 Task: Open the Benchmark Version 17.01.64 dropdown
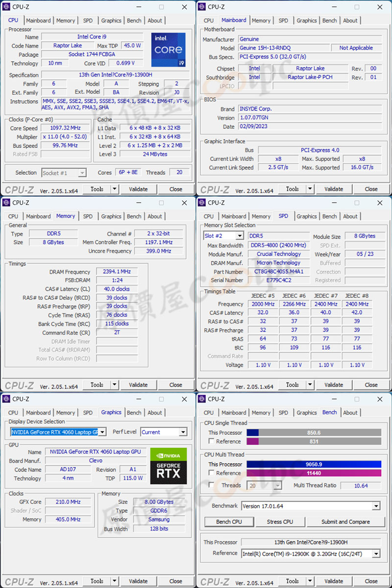(x=376, y=506)
